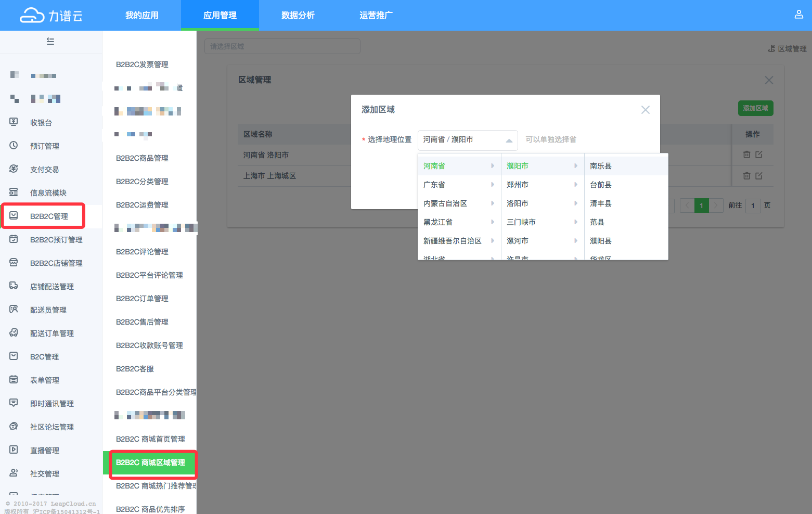Delete the 上海市 上海城区 row with trash icon
Image resolution: width=812 pixels, height=514 pixels.
click(746, 176)
